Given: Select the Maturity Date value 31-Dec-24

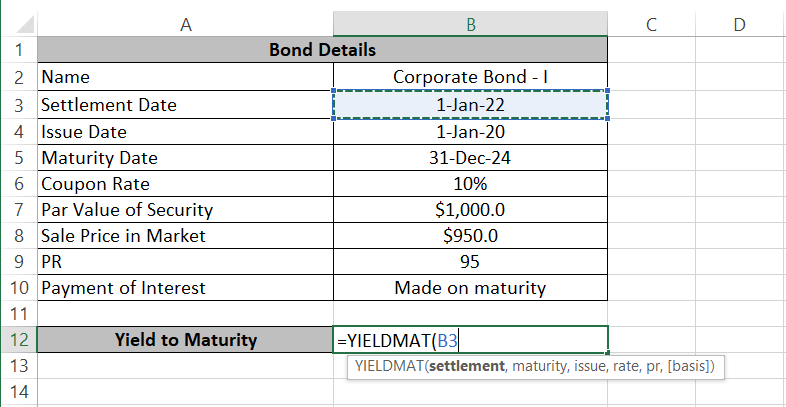Looking at the screenshot, I should [x=470, y=157].
